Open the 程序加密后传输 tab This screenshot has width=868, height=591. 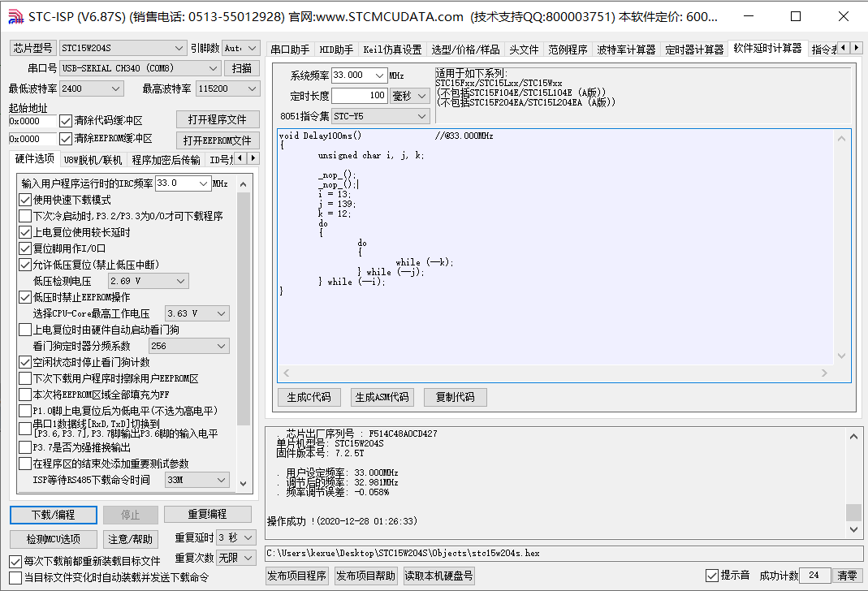coord(166,160)
